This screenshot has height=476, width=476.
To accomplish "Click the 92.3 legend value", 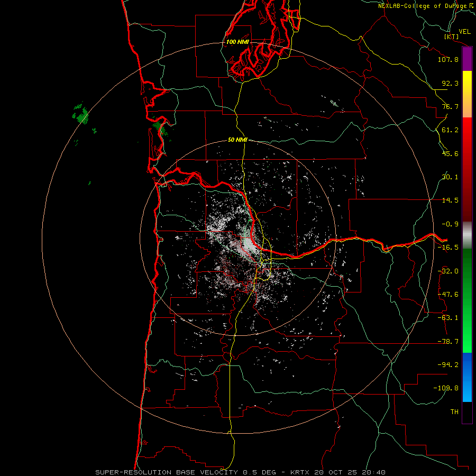I will (450, 83).
